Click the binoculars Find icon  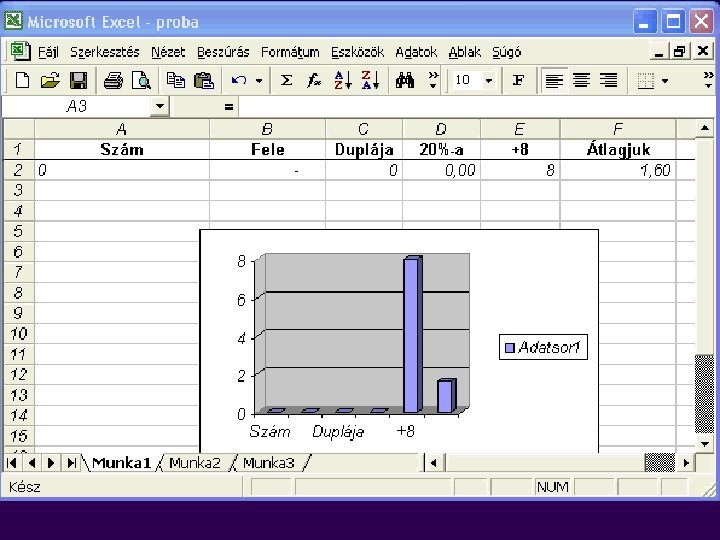pos(405,80)
